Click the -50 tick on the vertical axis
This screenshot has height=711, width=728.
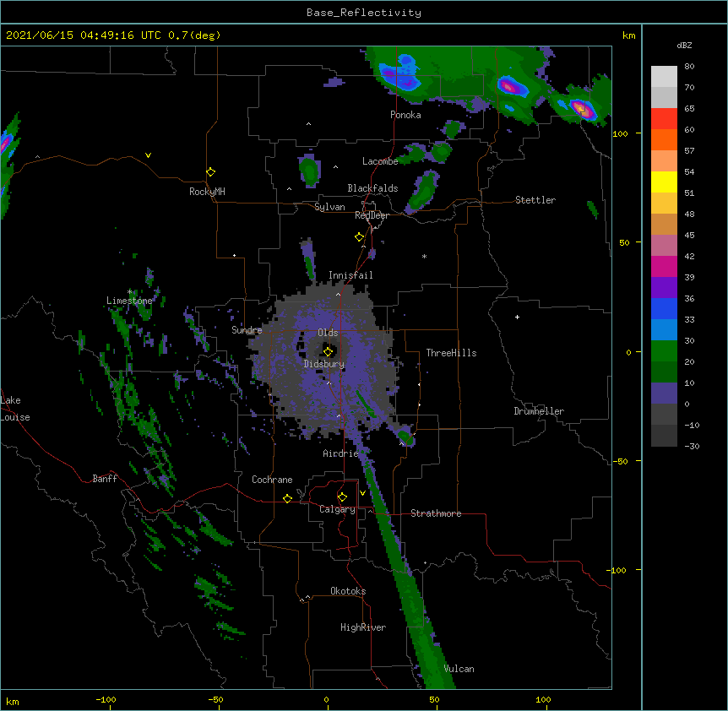click(x=620, y=461)
